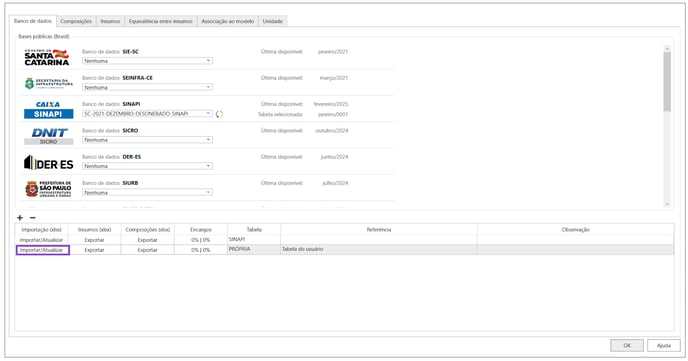Click the Caixa SINAPI logo
The width and height of the screenshot is (688, 361).
click(x=48, y=110)
